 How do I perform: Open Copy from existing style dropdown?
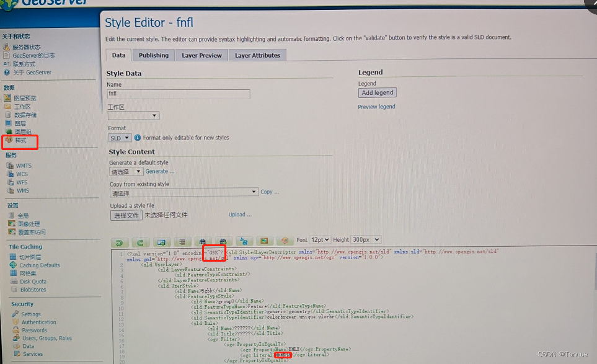(184, 193)
